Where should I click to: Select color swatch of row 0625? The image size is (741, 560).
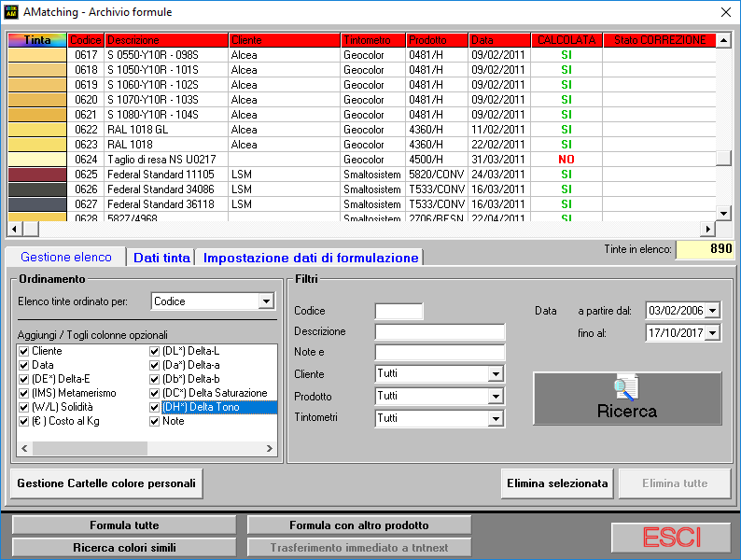coord(37,175)
